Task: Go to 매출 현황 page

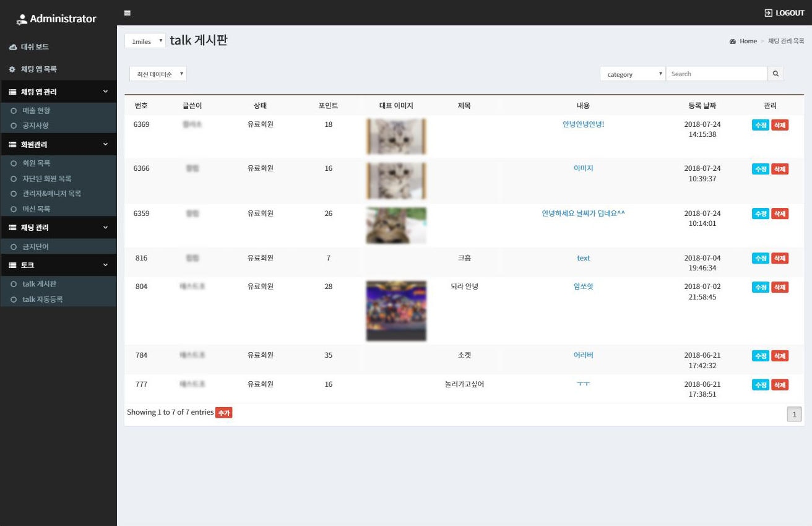Action: [37, 110]
